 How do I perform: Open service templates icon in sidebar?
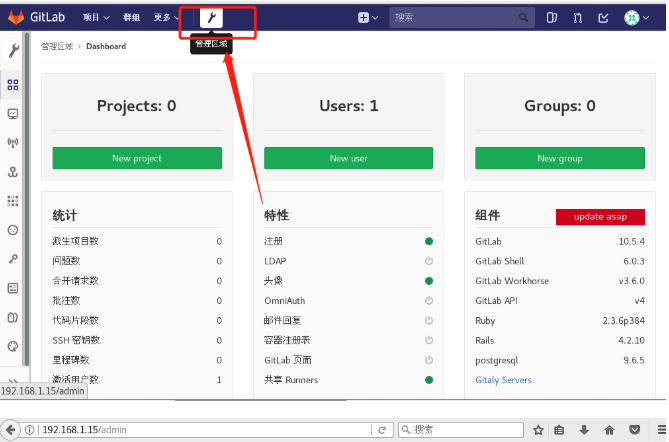pos(13,288)
